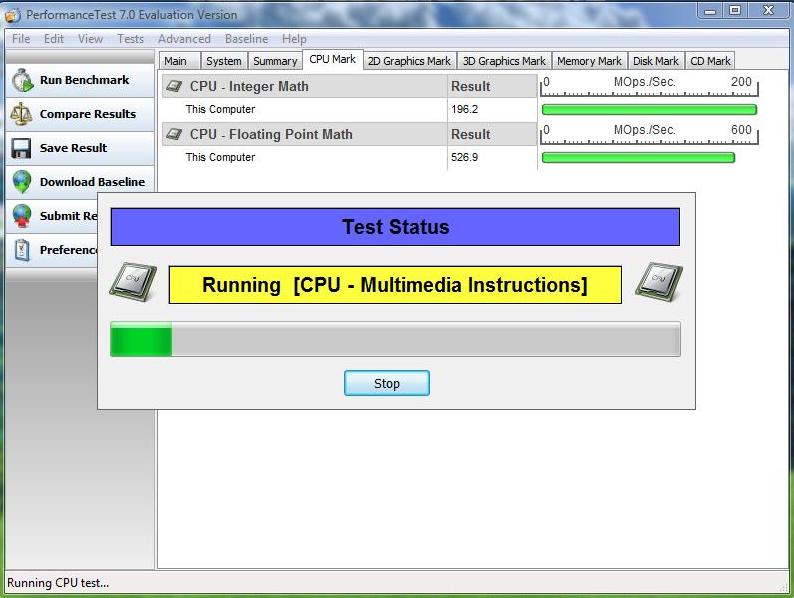The image size is (794, 598).
Task: Stop the running CPU test
Action: click(x=387, y=383)
